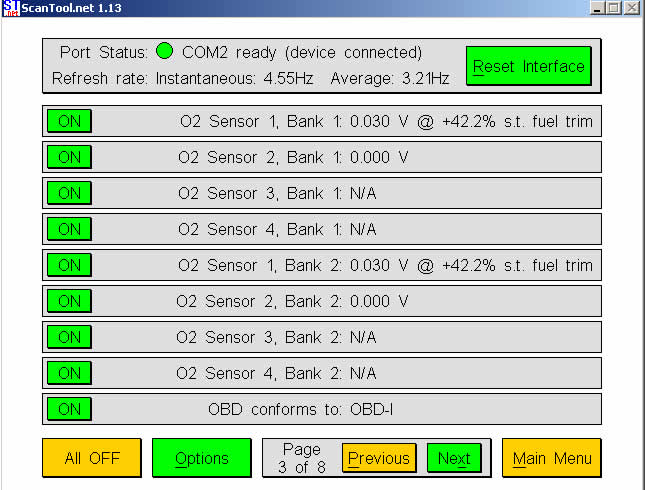Toggle ON switch for O2 Sensor 1, Bank 2

(x=69, y=265)
